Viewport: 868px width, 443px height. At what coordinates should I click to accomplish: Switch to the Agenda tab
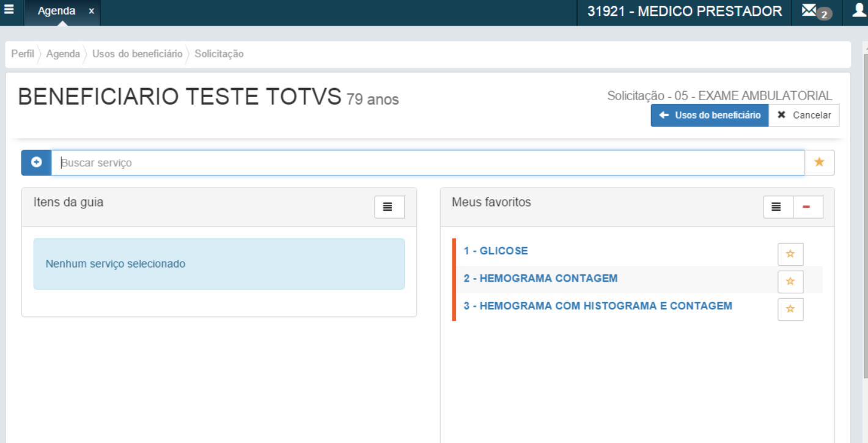(x=57, y=12)
